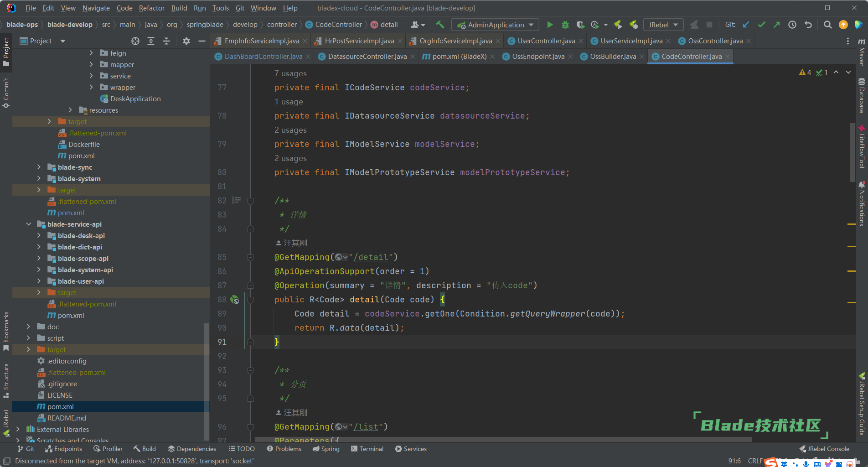Run with coverage shield icon
Screen dimensions: 868x467
(580, 25)
